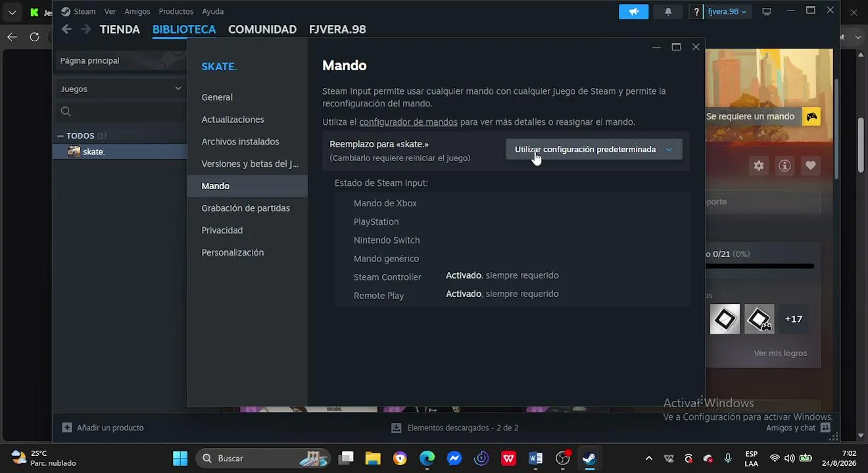Click the Steam help question mark icon
The image size is (868, 473).
click(696, 12)
